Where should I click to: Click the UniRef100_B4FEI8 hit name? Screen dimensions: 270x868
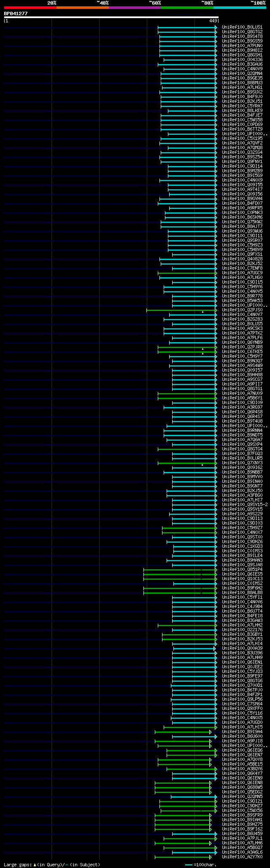click(x=242, y=616)
